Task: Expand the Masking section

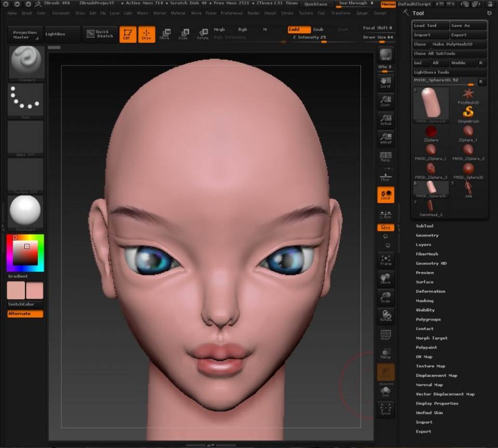Action: 424,301
